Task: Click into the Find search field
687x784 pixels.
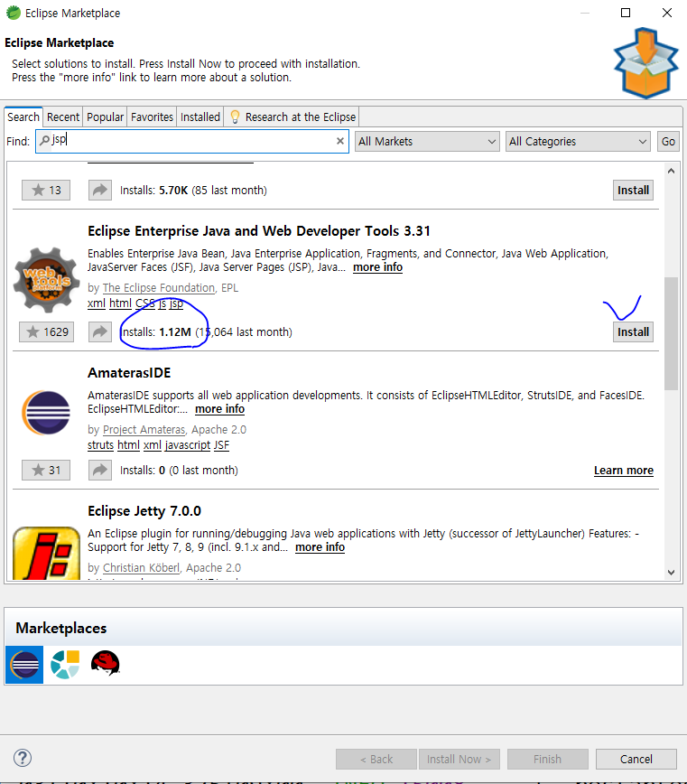Action: (x=192, y=141)
